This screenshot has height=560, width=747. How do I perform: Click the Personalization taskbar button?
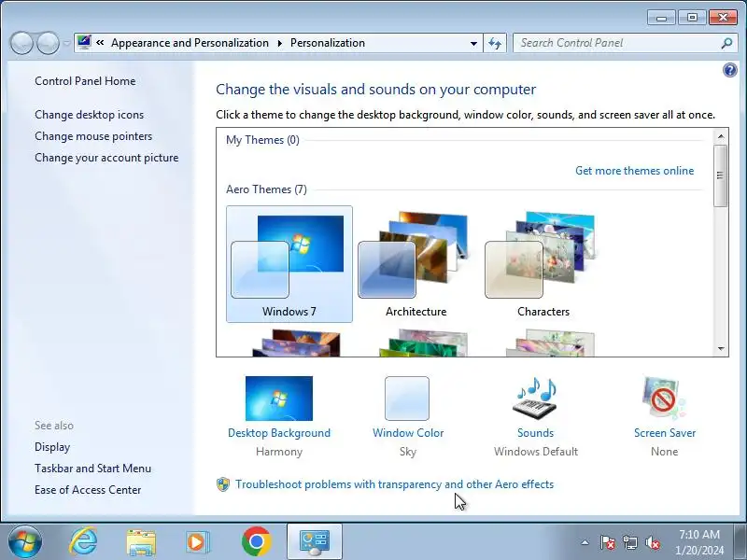point(314,541)
